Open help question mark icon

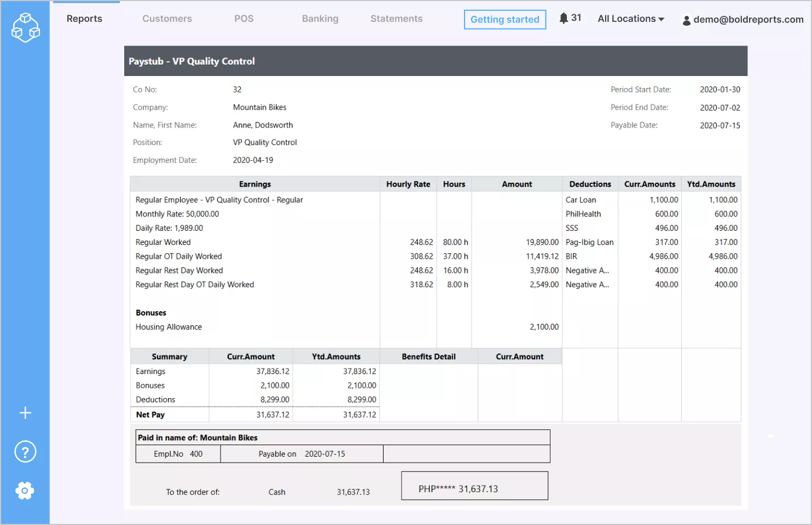pos(25,452)
